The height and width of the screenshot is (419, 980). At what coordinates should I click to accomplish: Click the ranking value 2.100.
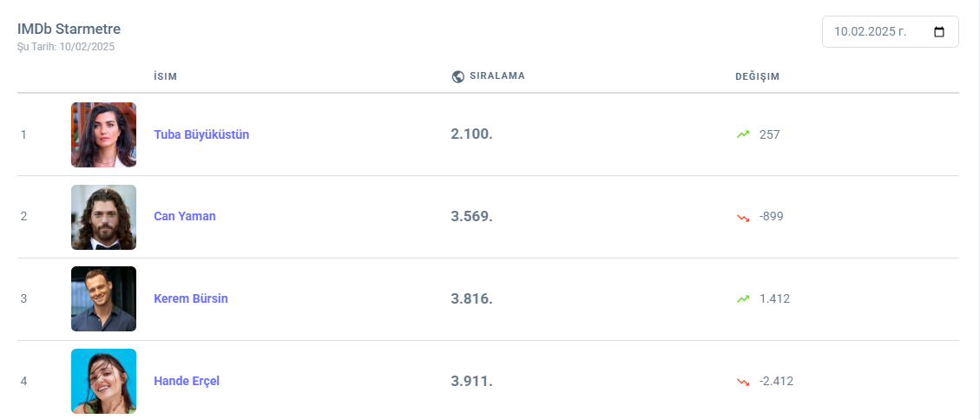[x=471, y=134]
